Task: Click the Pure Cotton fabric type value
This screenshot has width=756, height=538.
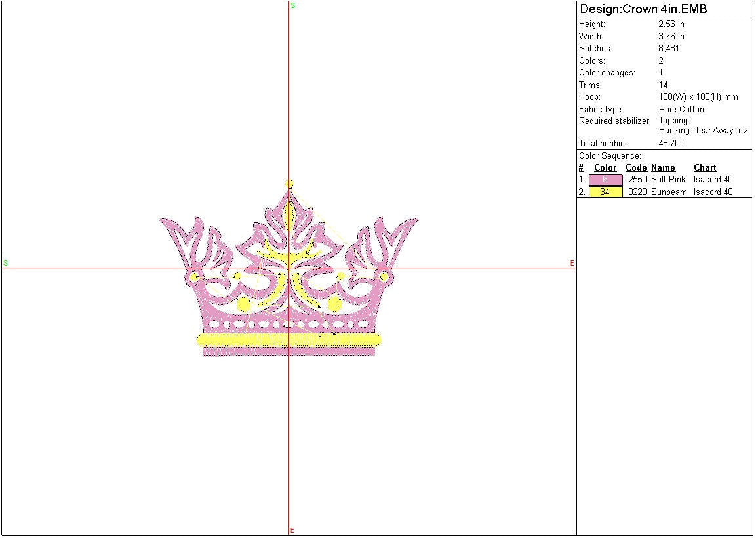Action: [681, 110]
